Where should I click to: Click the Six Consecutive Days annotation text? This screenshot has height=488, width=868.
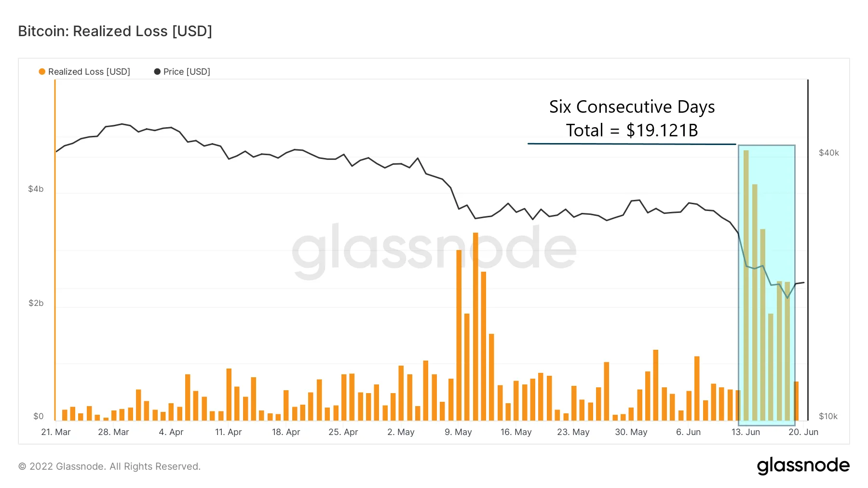(632, 107)
